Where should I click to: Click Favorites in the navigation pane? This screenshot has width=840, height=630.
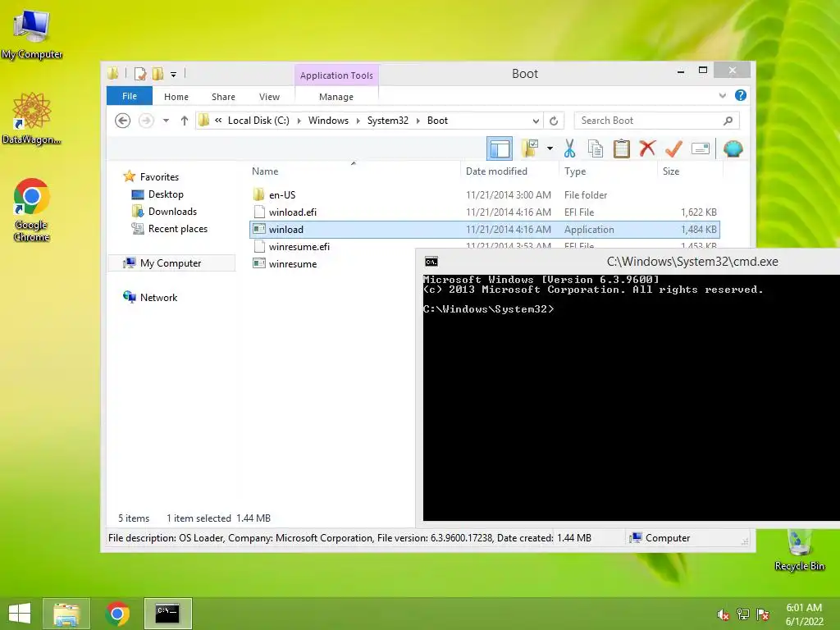tap(159, 177)
